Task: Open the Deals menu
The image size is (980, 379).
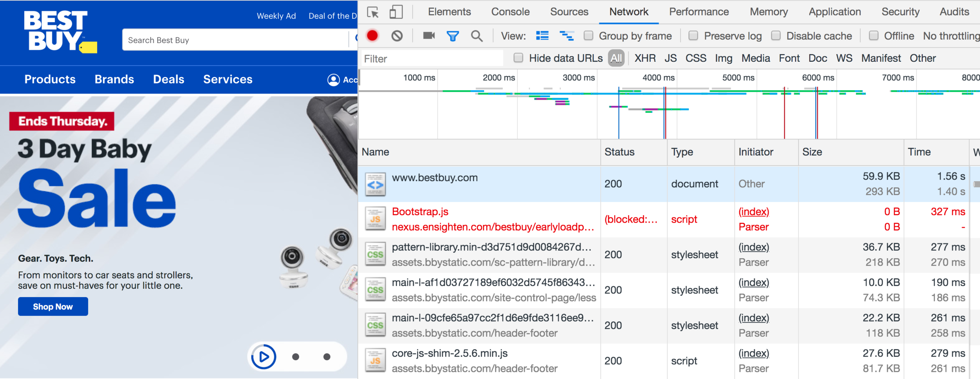Action: pos(169,80)
